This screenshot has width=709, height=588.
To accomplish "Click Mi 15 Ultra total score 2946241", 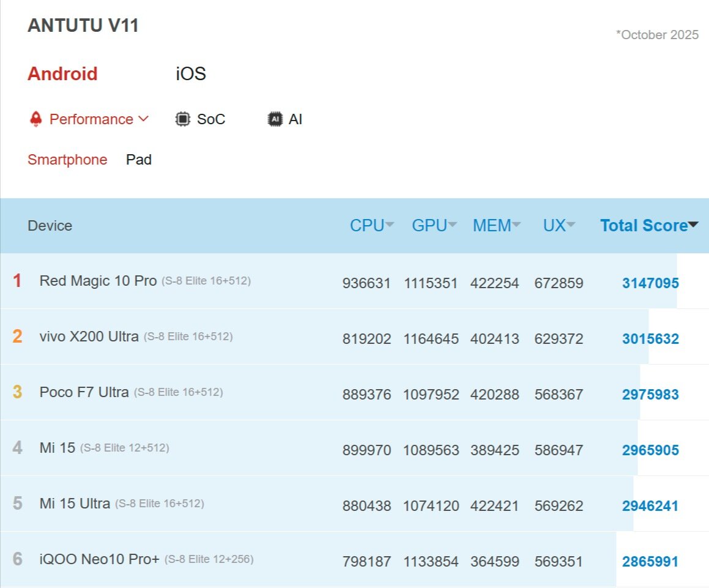I will pos(650,506).
